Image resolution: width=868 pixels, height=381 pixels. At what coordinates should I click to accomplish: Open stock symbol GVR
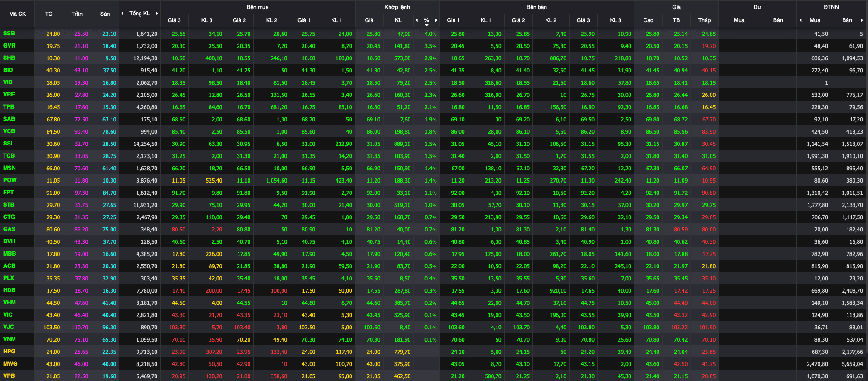coord(9,46)
